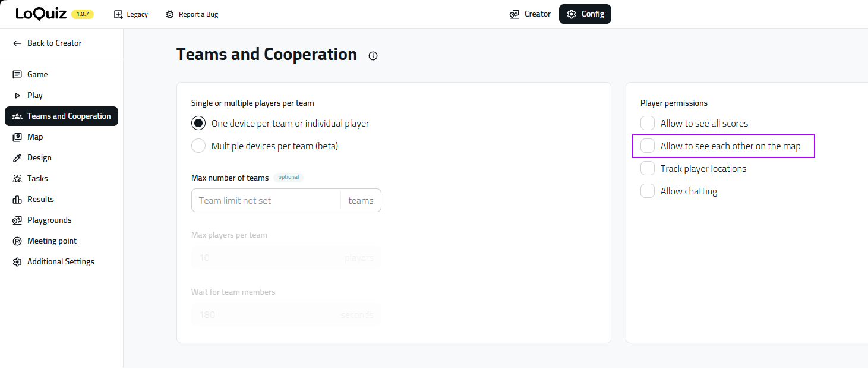
Task: Select Multiple devices per team (beta)
Action: pyautogui.click(x=198, y=146)
